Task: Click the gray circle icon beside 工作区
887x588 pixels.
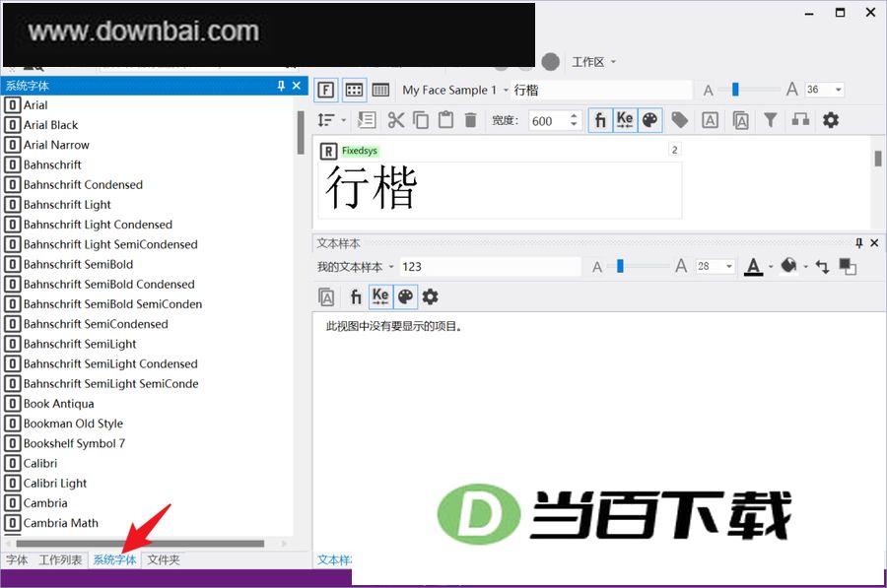Action: point(550,62)
